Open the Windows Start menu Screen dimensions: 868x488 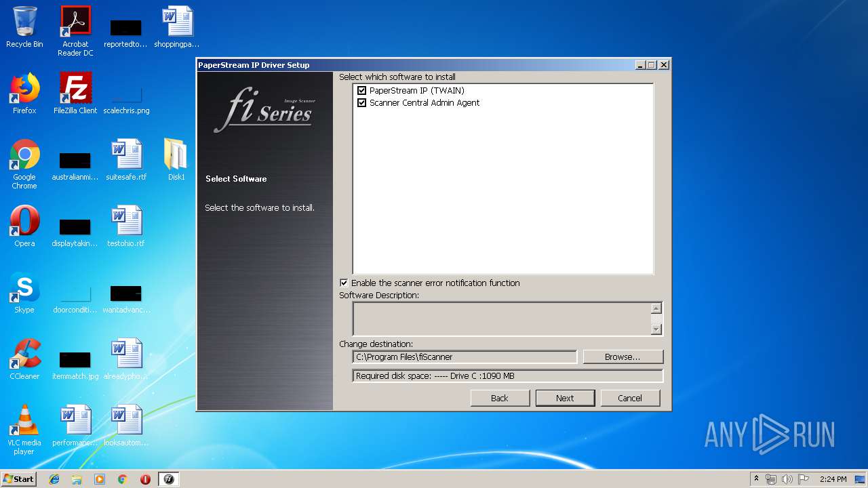18,479
